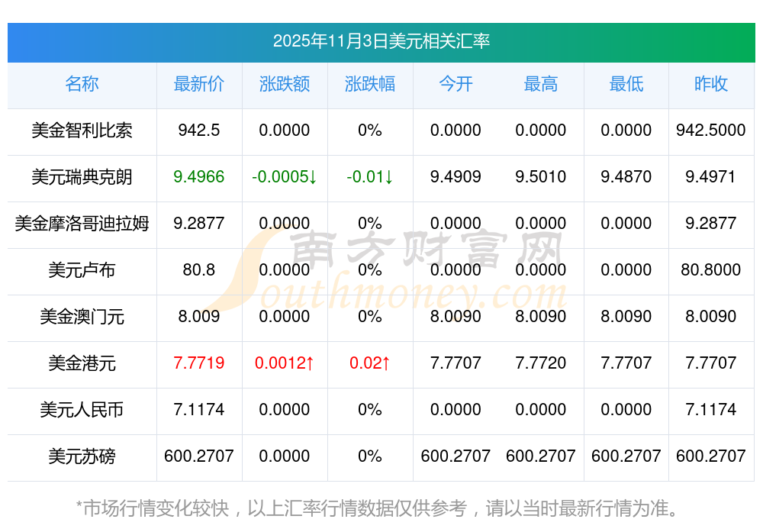Open the 美元人民币 currency pair

coord(82,410)
